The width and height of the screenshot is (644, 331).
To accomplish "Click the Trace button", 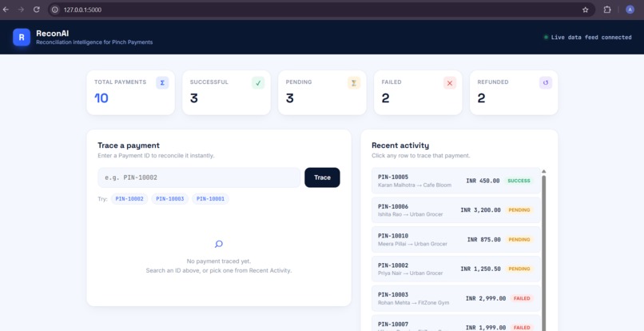I will click(x=322, y=177).
